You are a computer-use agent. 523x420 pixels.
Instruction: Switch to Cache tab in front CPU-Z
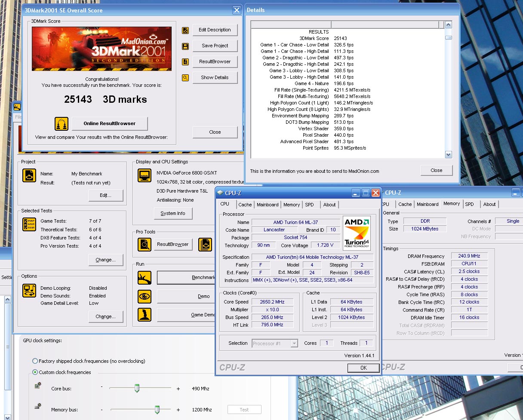[x=245, y=205]
